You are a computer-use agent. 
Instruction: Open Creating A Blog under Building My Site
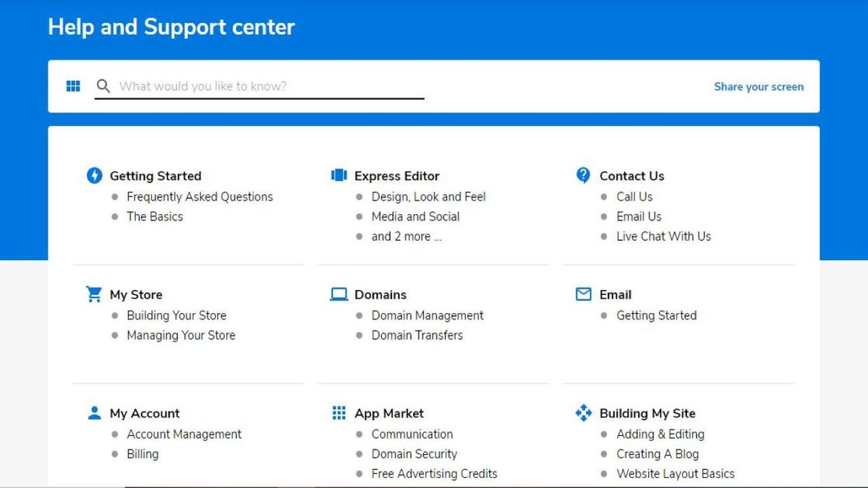coord(657,454)
